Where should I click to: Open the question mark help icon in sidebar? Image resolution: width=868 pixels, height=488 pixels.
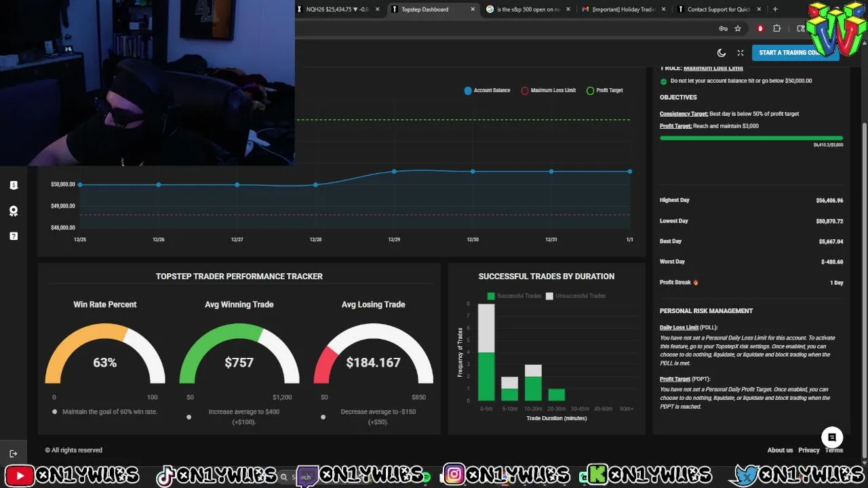click(x=14, y=236)
